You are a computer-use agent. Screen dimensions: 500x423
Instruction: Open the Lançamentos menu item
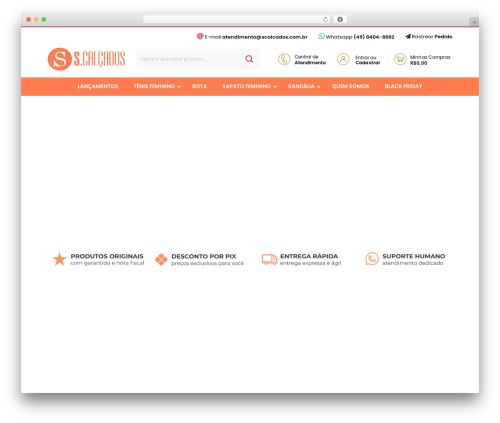click(x=98, y=86)
